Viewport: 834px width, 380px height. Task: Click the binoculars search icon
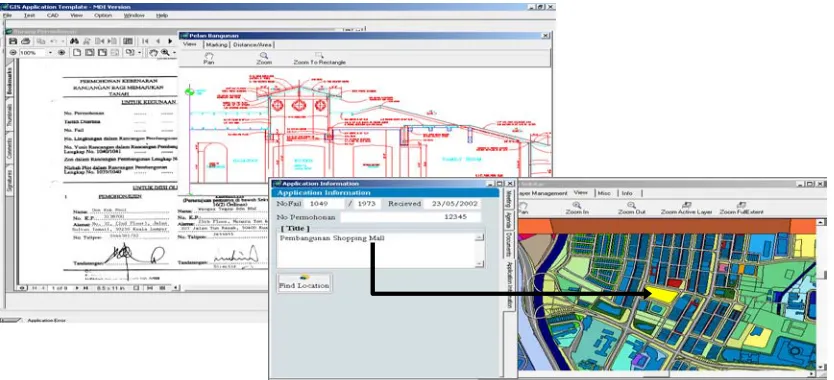click(74, 41)
